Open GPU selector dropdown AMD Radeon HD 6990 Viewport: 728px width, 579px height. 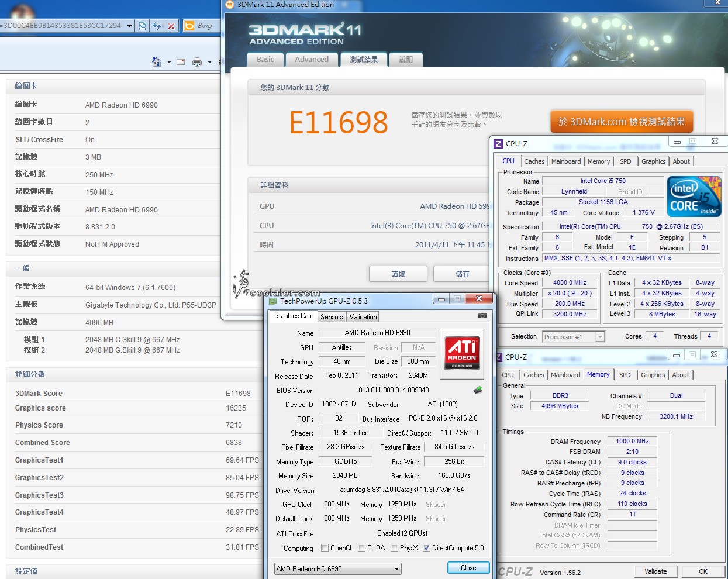tap(338, 568)
